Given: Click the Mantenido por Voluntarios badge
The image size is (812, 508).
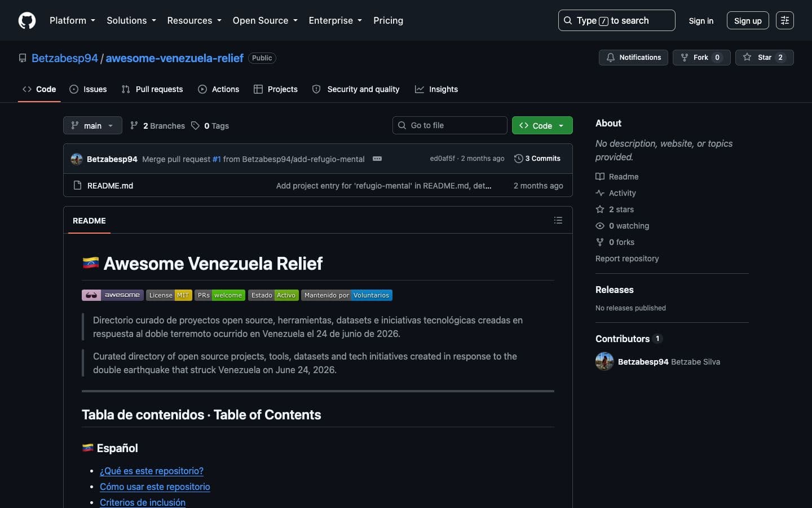Looking at the screenshot, I should [x=347, y=295].
